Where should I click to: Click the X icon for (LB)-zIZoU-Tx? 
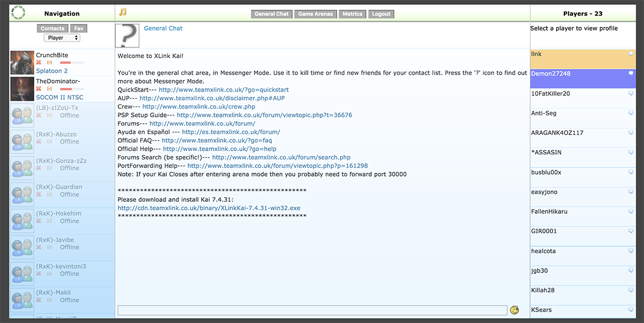[39, 116]
